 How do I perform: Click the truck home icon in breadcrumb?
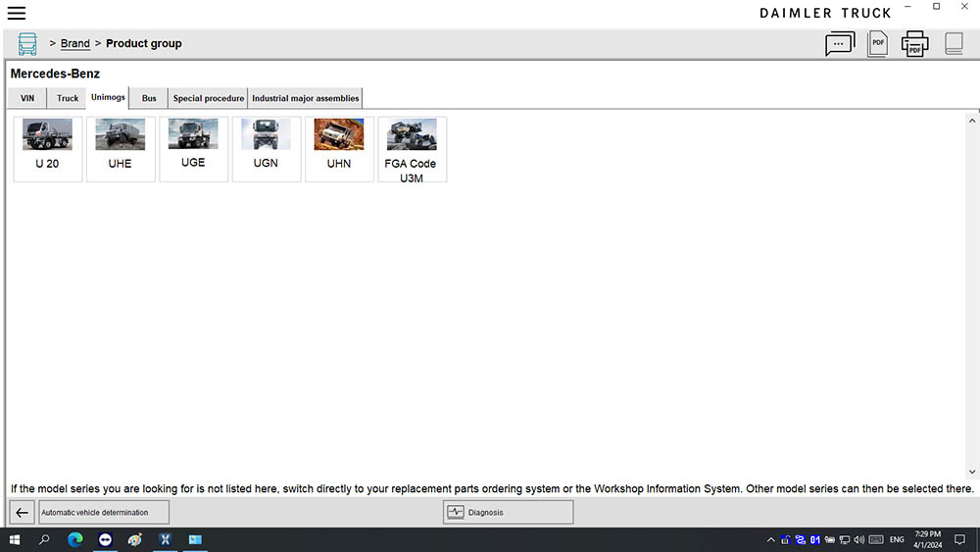click(26, 44)
